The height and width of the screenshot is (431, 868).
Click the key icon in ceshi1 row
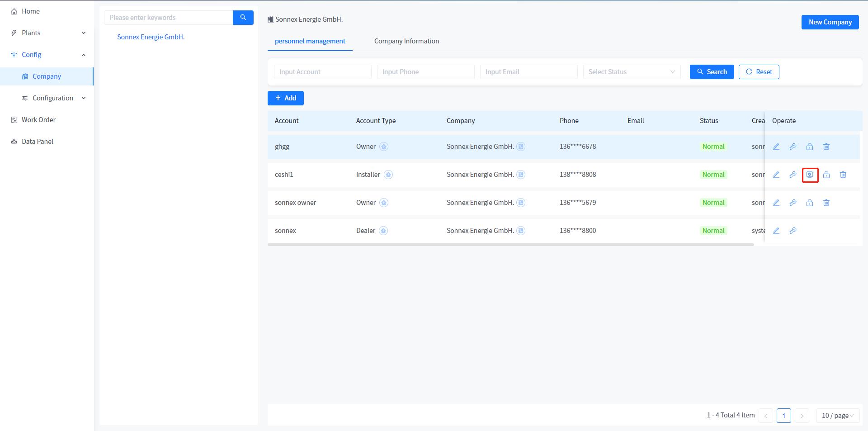pyautogui.click(x=793, y=175)
